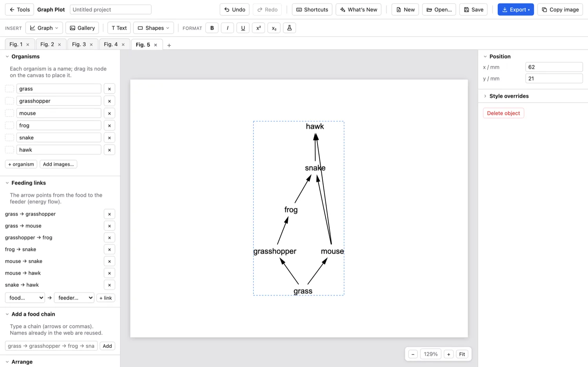
Task: Open the Graph insert dropdown
Action: point(44,28)
